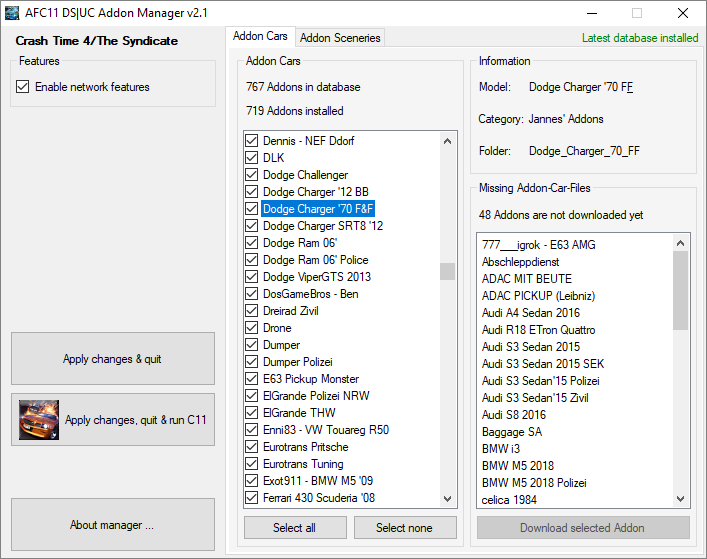Screen dimensions: 707x559
Task: Toggle E63 Pickup Monster checkbox
Action: point(252,379)
